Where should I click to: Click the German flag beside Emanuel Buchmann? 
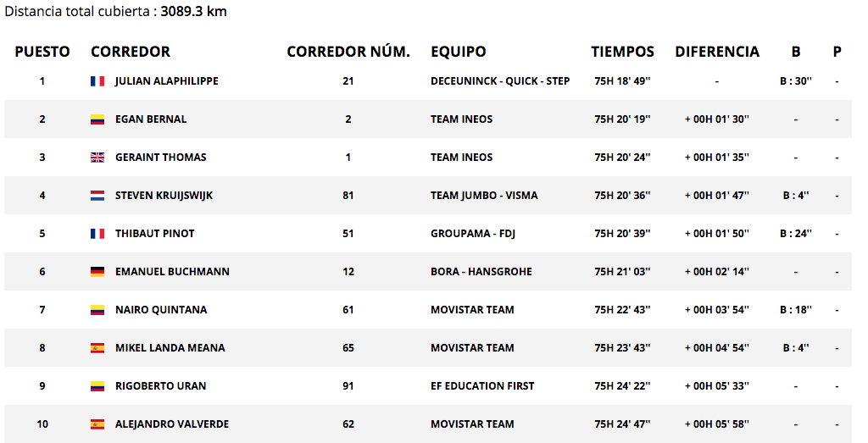[x=97, y=272]
